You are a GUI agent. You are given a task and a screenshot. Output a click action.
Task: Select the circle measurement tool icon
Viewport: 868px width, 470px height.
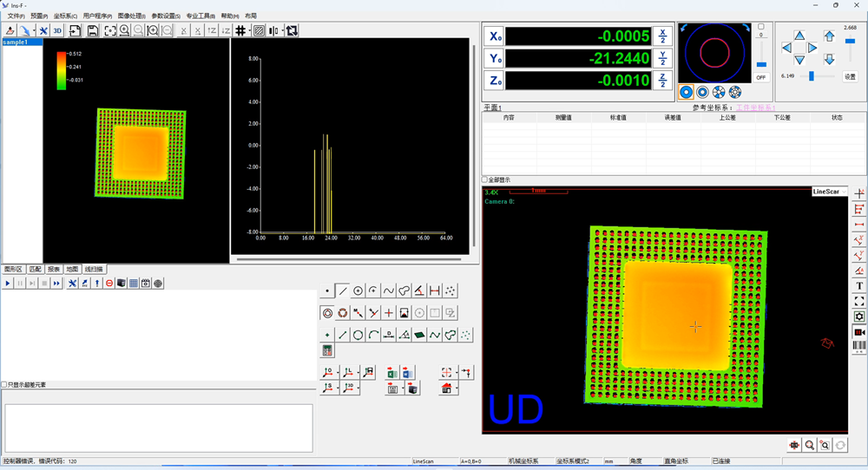click(x=358, y=291)
